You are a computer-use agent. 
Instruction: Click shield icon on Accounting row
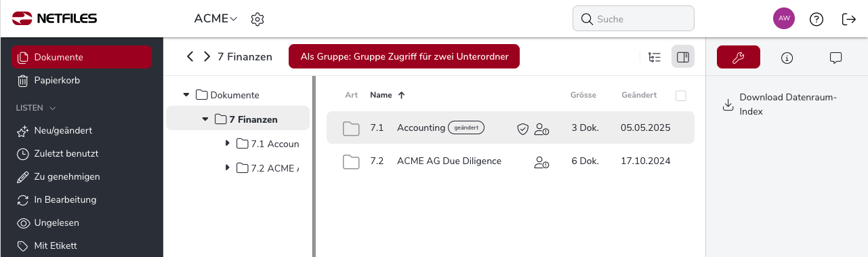coord(522,128)
